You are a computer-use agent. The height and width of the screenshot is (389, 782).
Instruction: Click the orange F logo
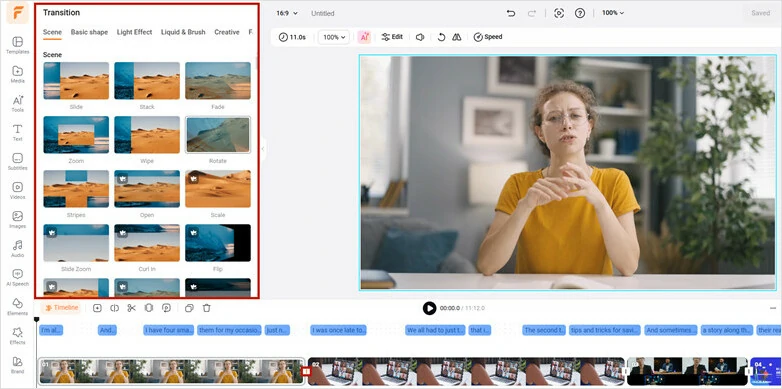pos(18,13)
